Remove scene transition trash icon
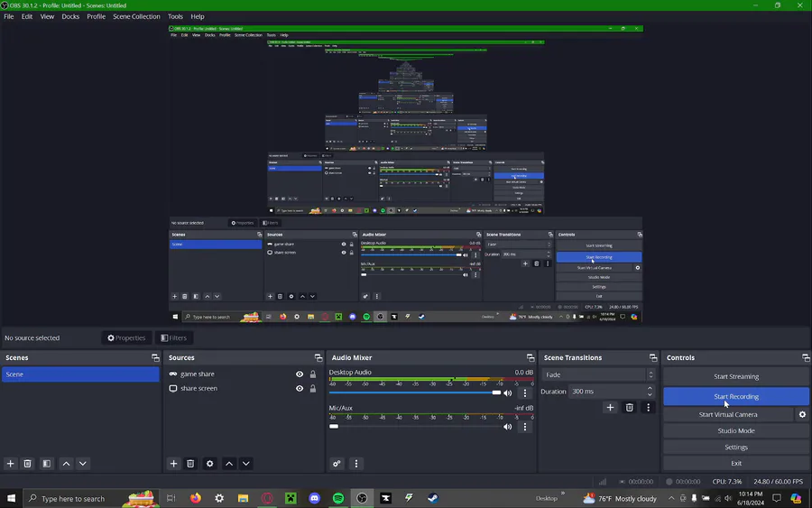Image resolution: width=812 pixels, height=508 pixels. tap(629, 408)
